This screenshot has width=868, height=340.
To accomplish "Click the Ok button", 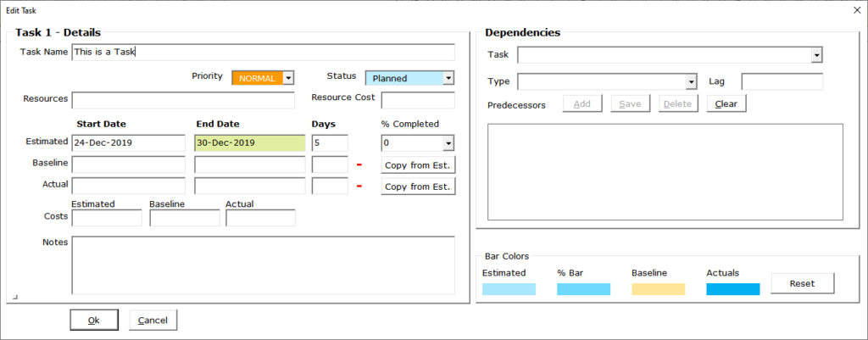I will (93, 320).
